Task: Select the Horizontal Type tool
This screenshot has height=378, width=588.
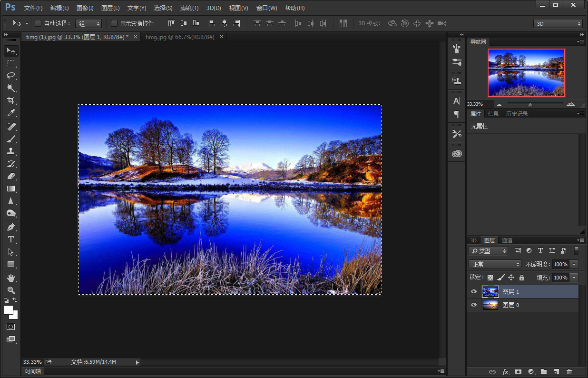Action: (11, 239)
